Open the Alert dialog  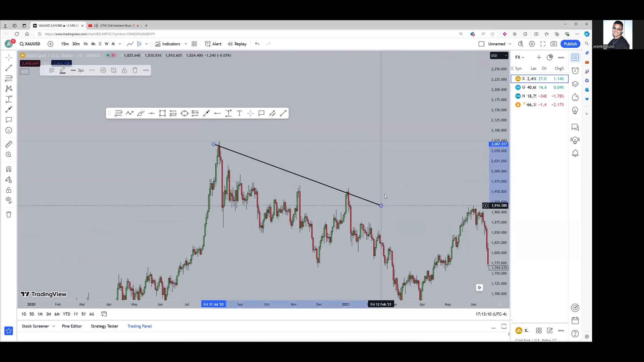coord(213,44)
